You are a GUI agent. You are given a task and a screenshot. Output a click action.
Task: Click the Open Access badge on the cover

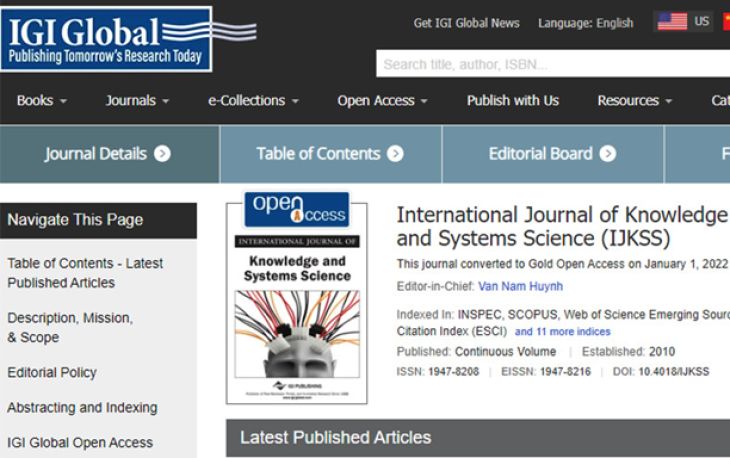(297, 209)
